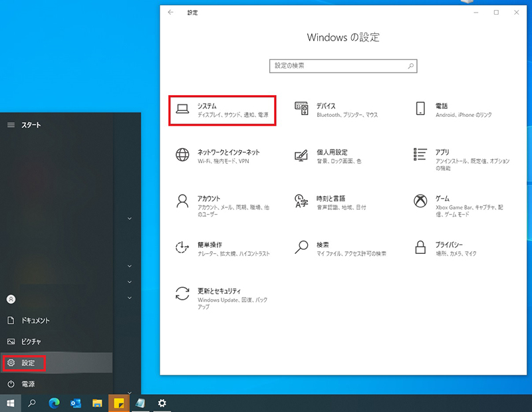Open the 時刻と言語 (Time & Language) category

[330, 202]
